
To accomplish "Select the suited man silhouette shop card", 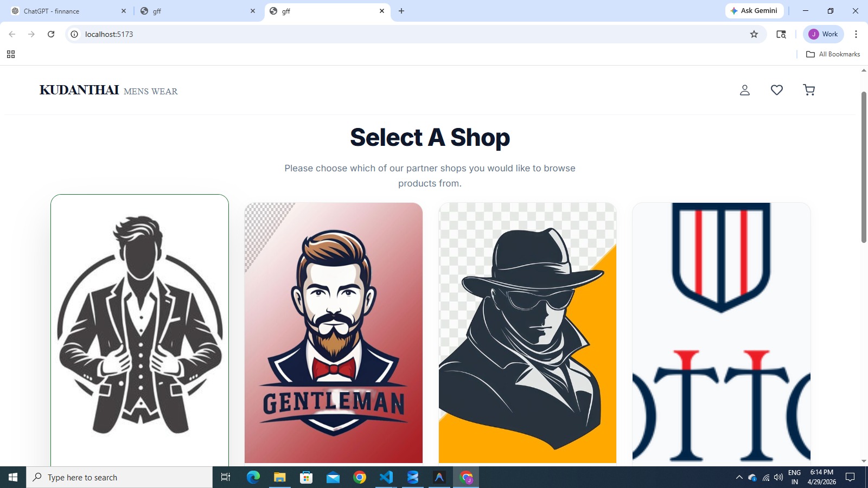I will [139, 330].
